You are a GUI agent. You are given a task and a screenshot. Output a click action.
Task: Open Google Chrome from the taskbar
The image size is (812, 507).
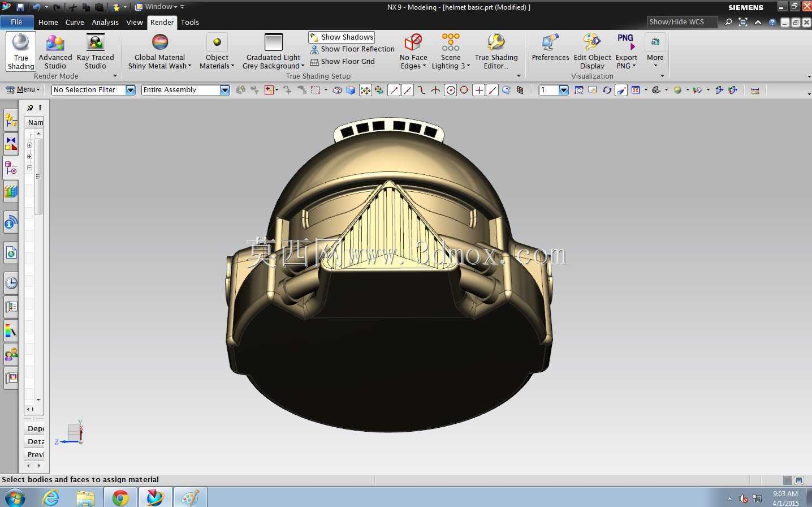[x=120, y=497]
